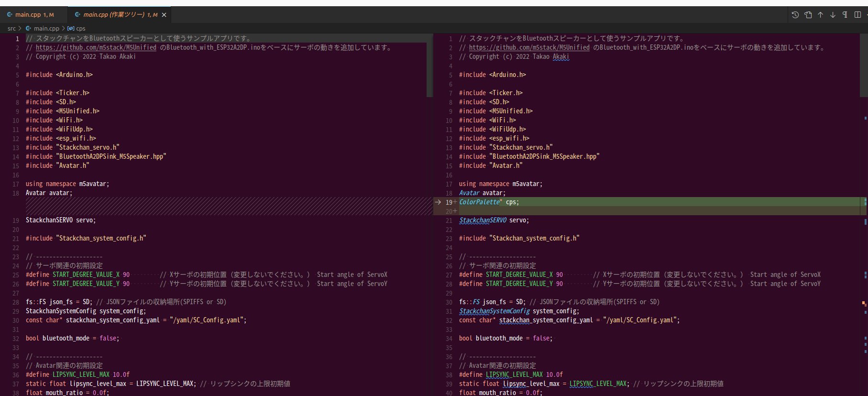The width and height of the screenshot is (868, 396).
Task: Click '#include <M5Unified.h>' in left pane
Action: pos(63,111)
